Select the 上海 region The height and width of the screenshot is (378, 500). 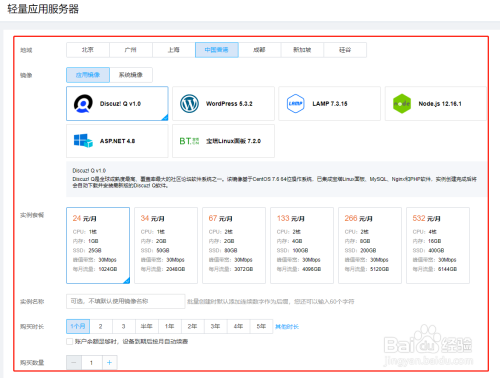pyautogui.click(x=174, y=50)
